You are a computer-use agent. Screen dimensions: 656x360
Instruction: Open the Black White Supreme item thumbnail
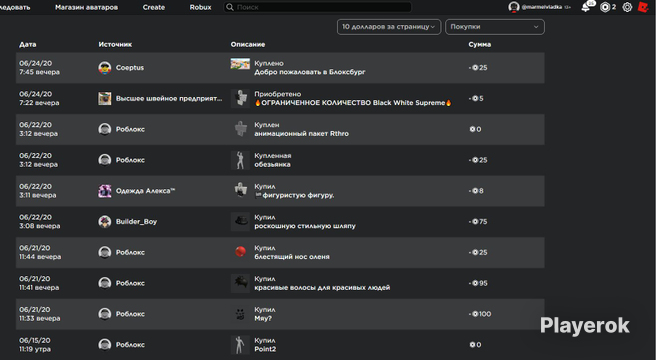pyautogui.click(x=240, y=98)
